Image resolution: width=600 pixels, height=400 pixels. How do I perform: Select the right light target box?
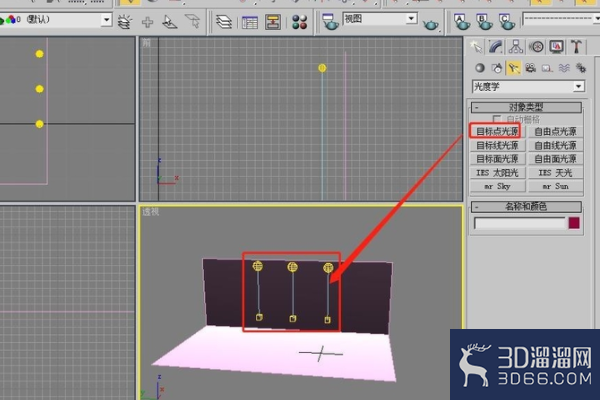point(328,320)
